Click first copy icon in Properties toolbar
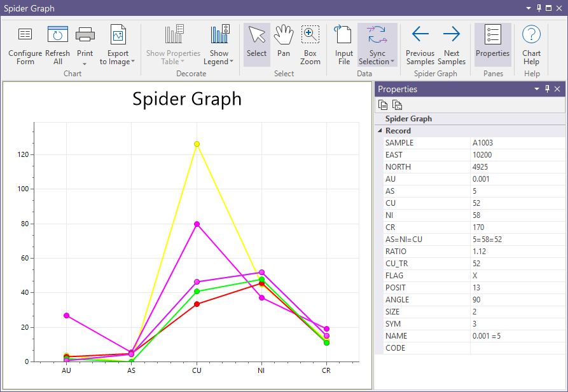The image size is (568, 392). pyautogui.click(x=383, y=105)
